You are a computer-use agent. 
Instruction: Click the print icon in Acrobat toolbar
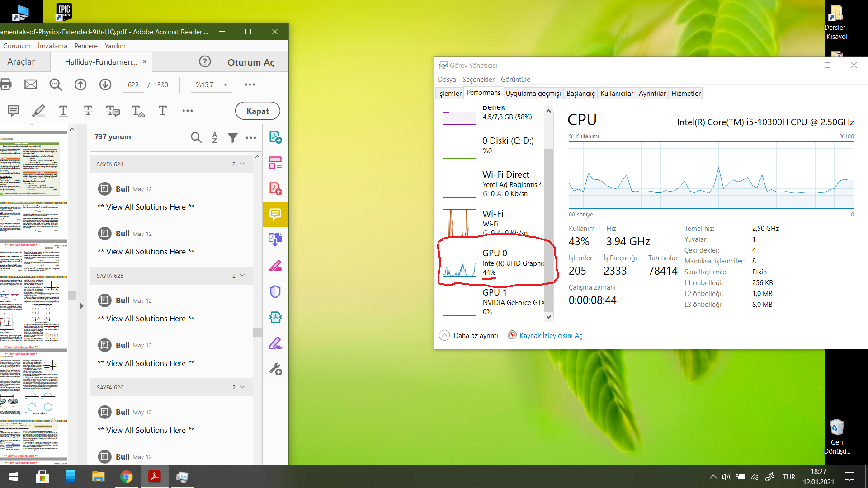coord(6,84)
